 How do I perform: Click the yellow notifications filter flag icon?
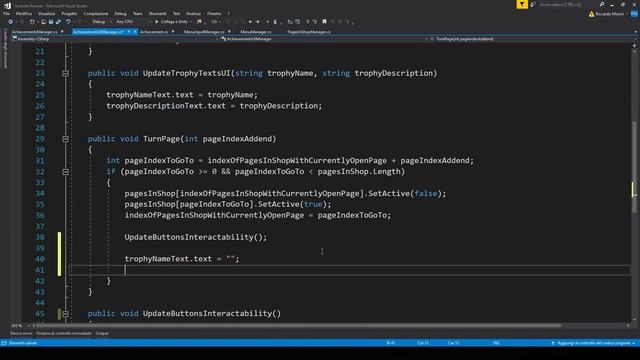(x=522, y=4)
